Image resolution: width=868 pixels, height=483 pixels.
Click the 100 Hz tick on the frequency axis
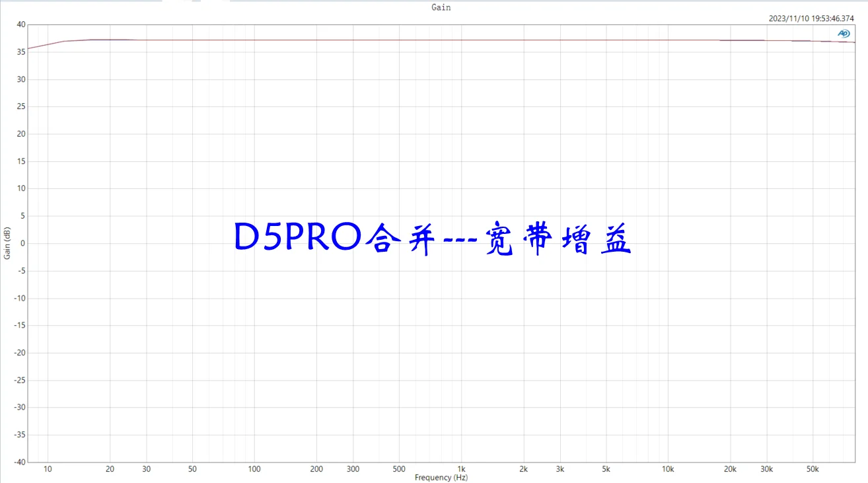(254, 469)
